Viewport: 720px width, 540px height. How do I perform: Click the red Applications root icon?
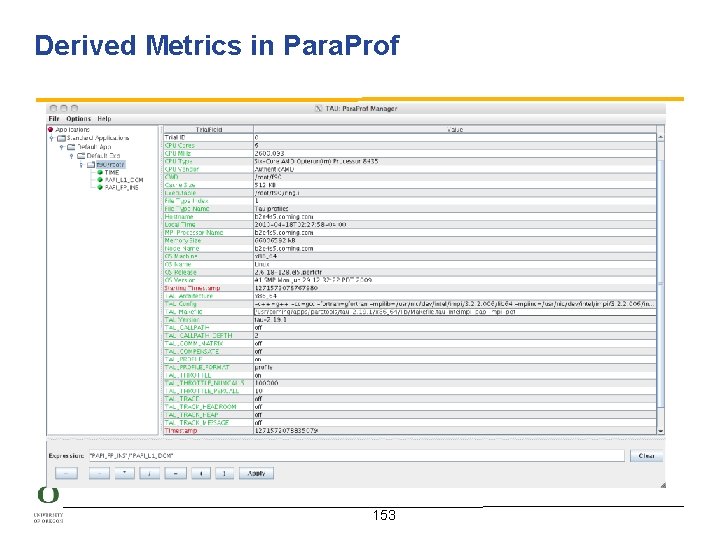[x=51, y=129]
